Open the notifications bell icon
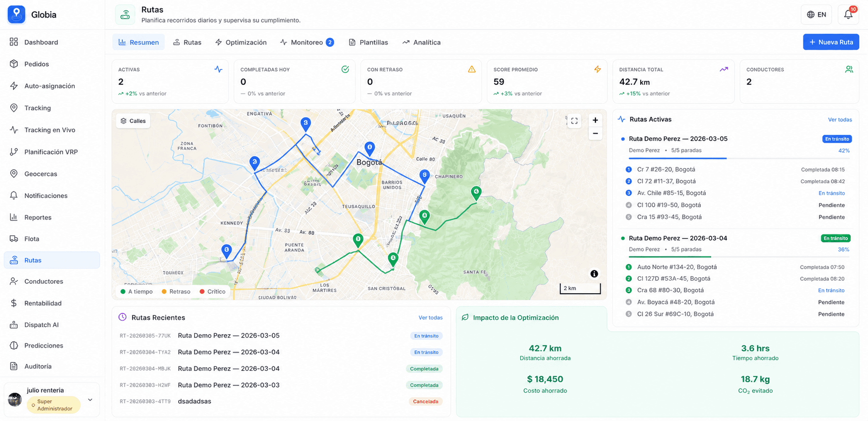 pyautogui.click(x=848, y=14)
